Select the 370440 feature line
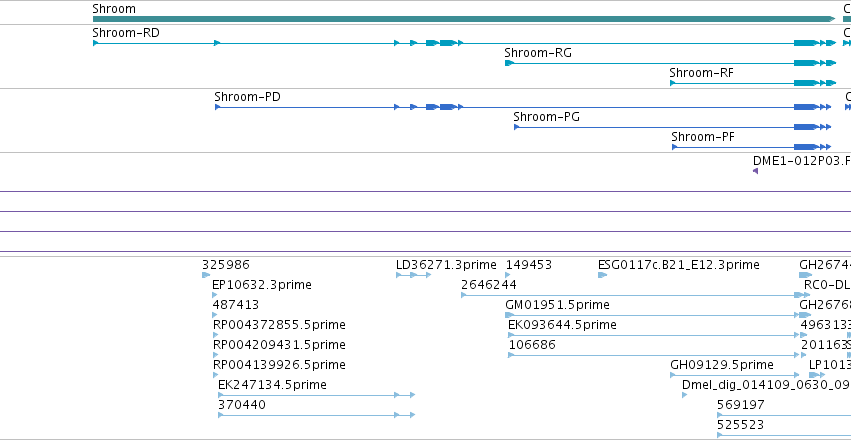Screen dimensions: 851x440 point(316,415)
